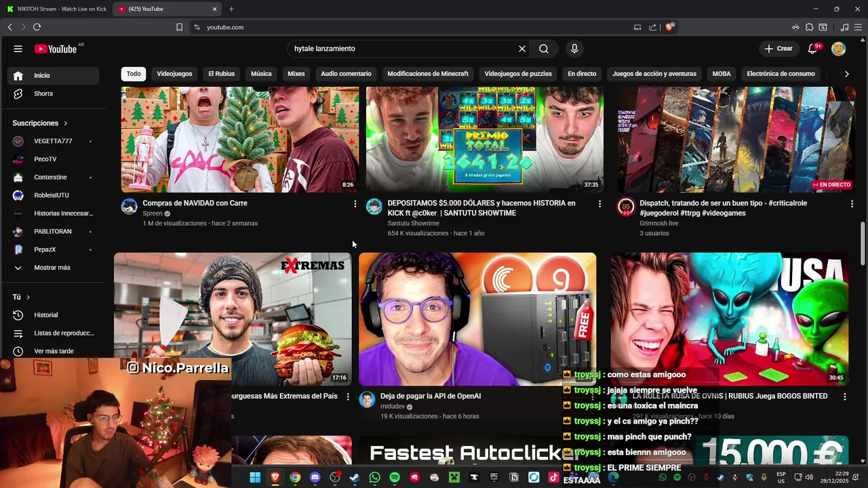
Task: Open VEGETTA777 subscription channel
Action: 52,141
